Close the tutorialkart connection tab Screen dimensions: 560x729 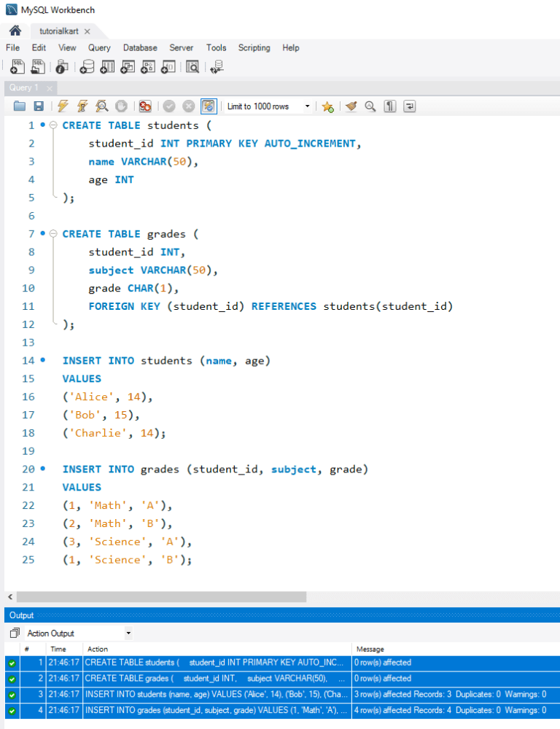click(87, 31)
